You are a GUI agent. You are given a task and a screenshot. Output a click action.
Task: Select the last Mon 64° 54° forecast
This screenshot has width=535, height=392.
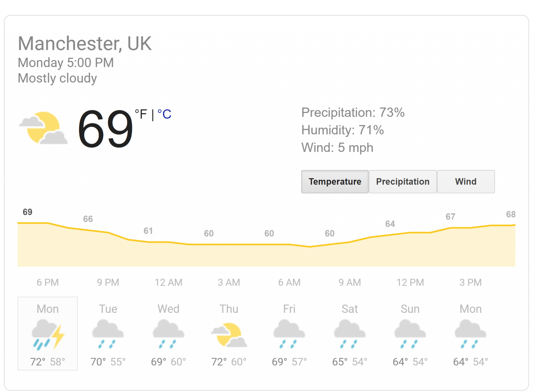point(470,334)
